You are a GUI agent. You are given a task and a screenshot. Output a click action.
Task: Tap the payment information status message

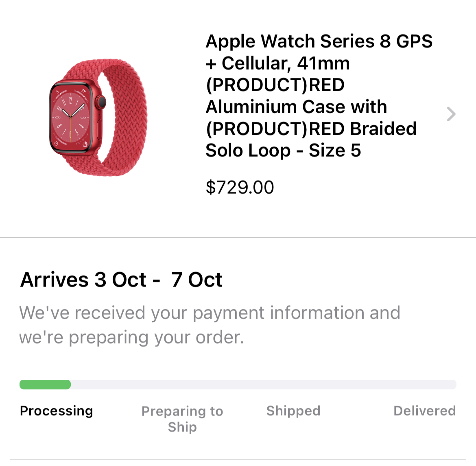[210, 325]
